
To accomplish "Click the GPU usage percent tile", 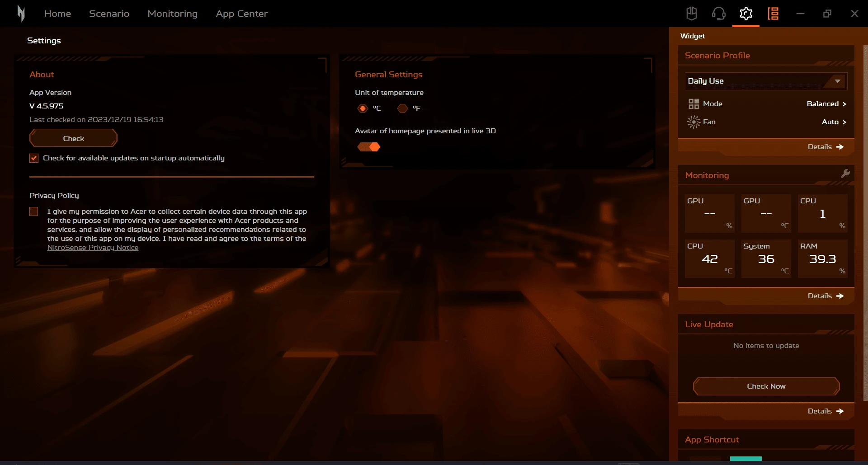I will coord(710,213).
